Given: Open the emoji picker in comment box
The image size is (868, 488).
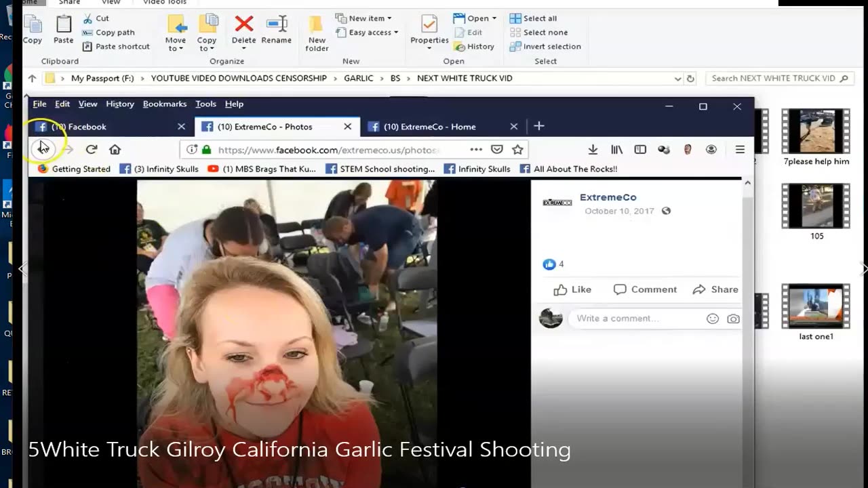Looking at the screenshot, I should 713,319.
